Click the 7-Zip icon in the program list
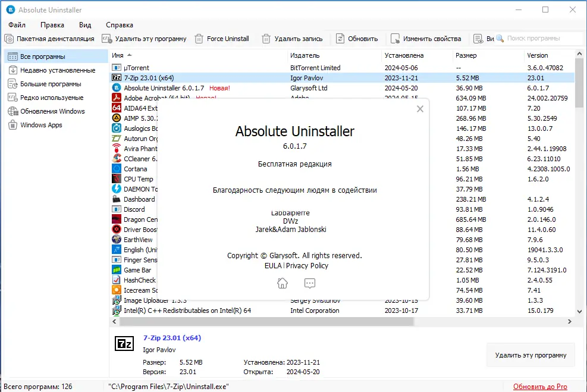587x392 pixels. tap(117, 78)
